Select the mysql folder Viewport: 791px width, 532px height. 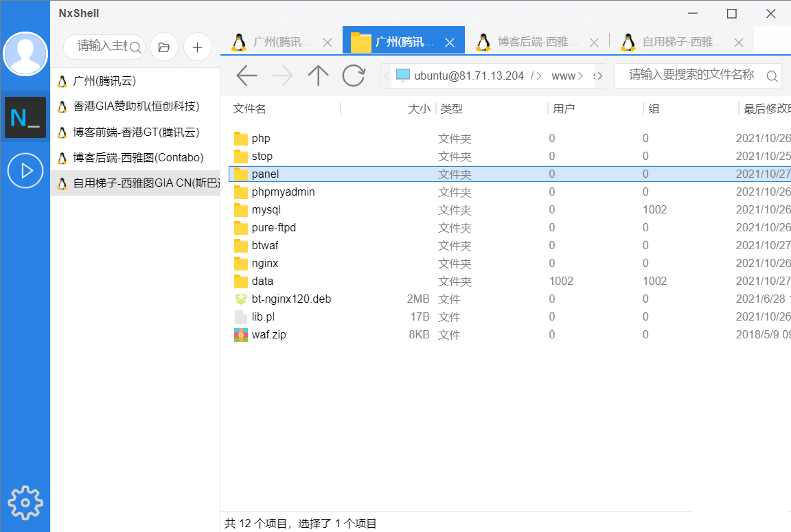pyautogui.click(x=266, y=210)
